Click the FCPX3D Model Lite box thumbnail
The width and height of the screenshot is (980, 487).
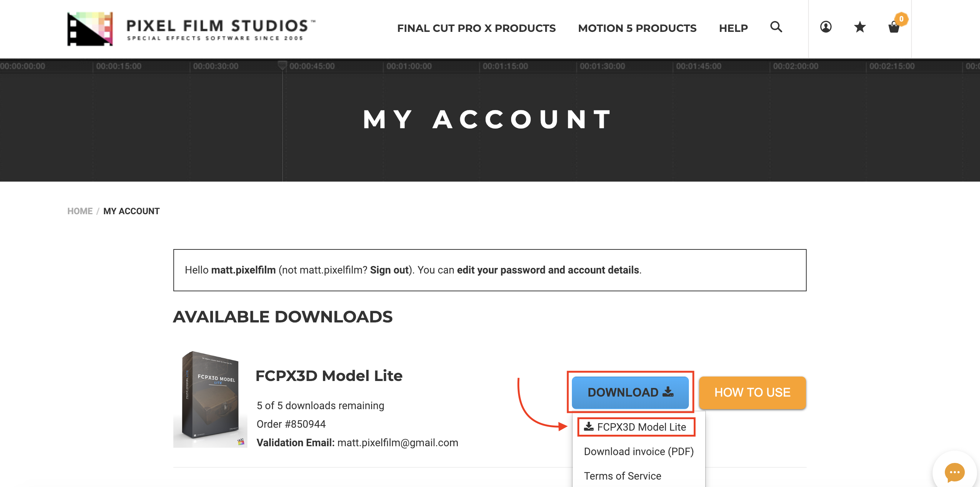(210, 399)
